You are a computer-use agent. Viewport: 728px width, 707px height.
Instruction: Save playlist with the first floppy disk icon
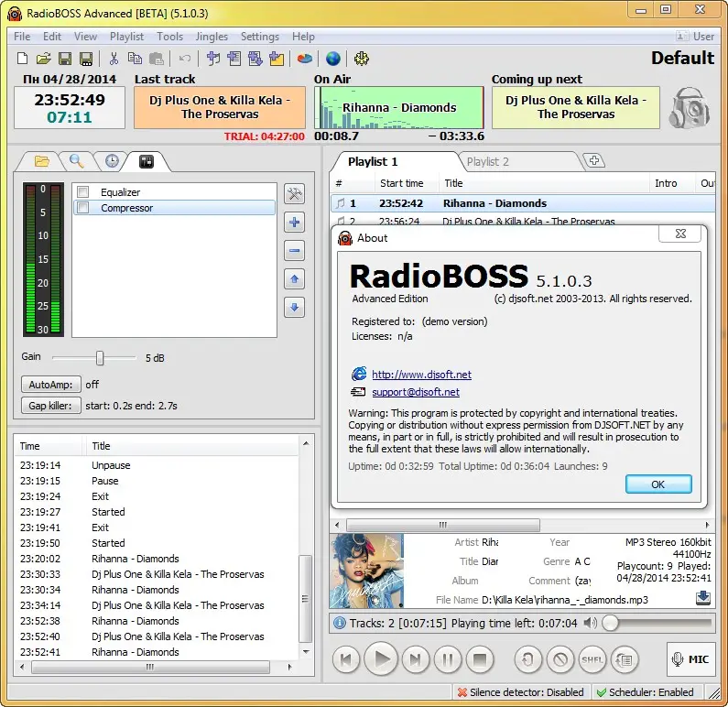tap(64, 59)
